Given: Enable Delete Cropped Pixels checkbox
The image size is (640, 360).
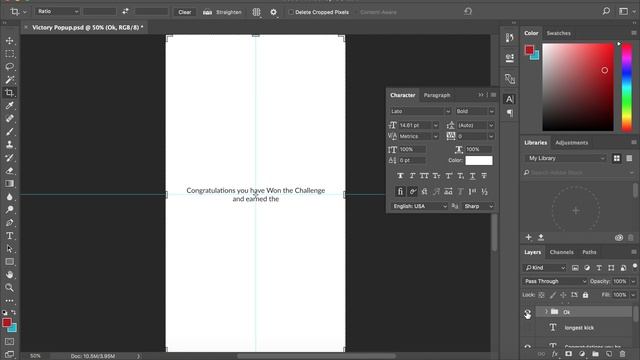Looking at the screenshot, I should [291, 12].
